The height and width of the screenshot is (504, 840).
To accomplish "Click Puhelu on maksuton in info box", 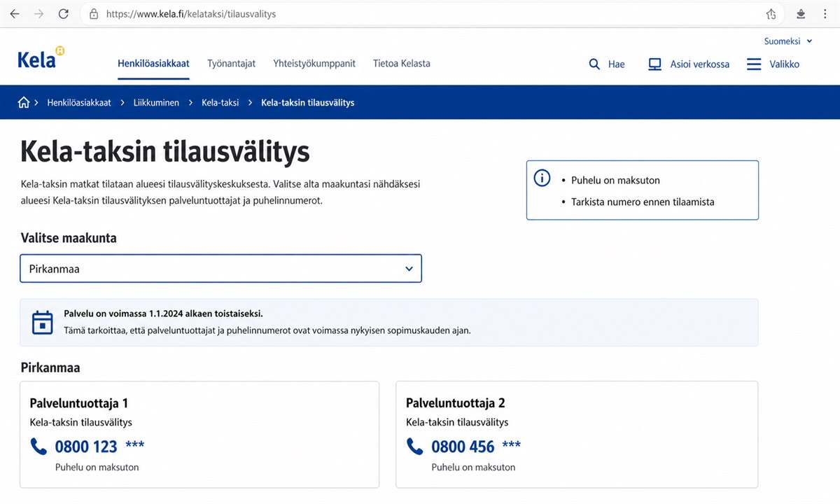I will point(616,180).
